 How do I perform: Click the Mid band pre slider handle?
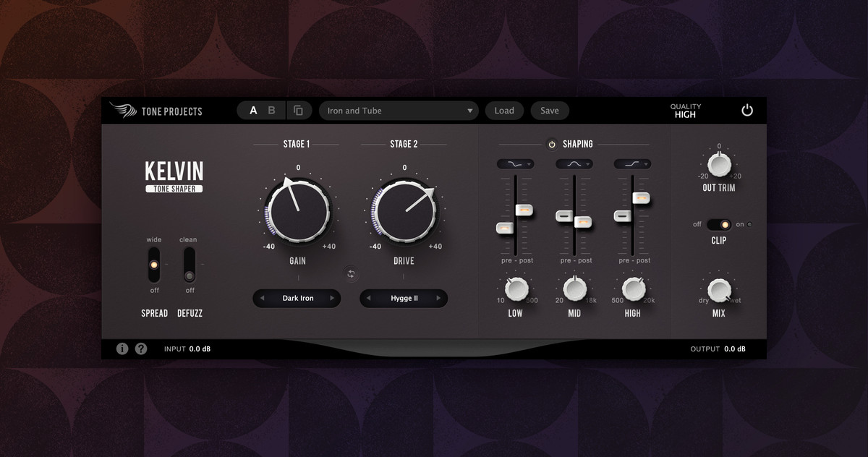[565, 215]
